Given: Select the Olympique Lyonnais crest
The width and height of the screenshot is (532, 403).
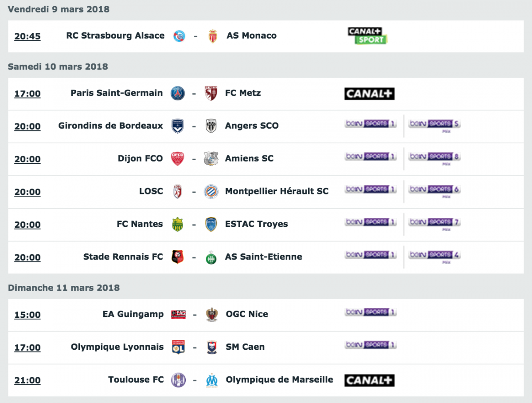Looking at the screenshot, I should (x=178, y=347).
